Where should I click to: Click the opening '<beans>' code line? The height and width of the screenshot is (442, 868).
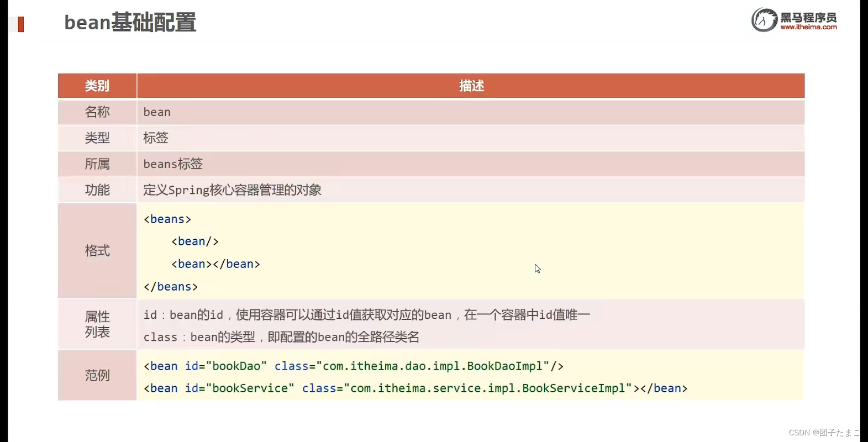[x=167, y=219]
